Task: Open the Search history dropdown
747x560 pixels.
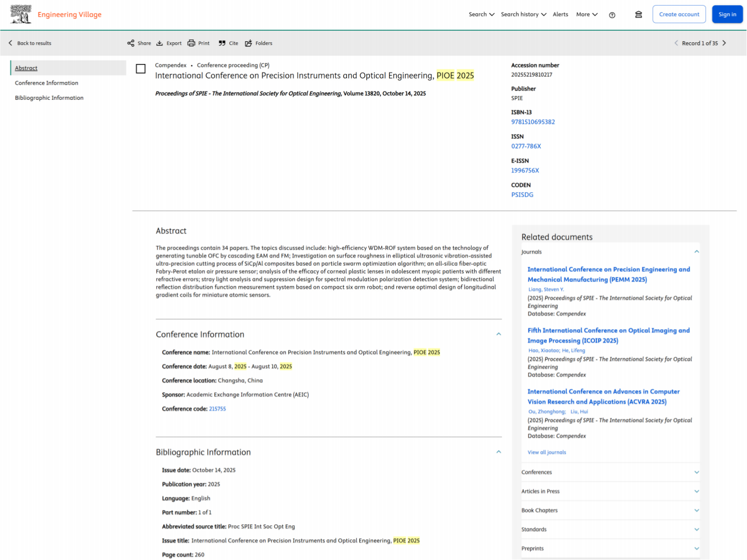Action: click(523, 15)
